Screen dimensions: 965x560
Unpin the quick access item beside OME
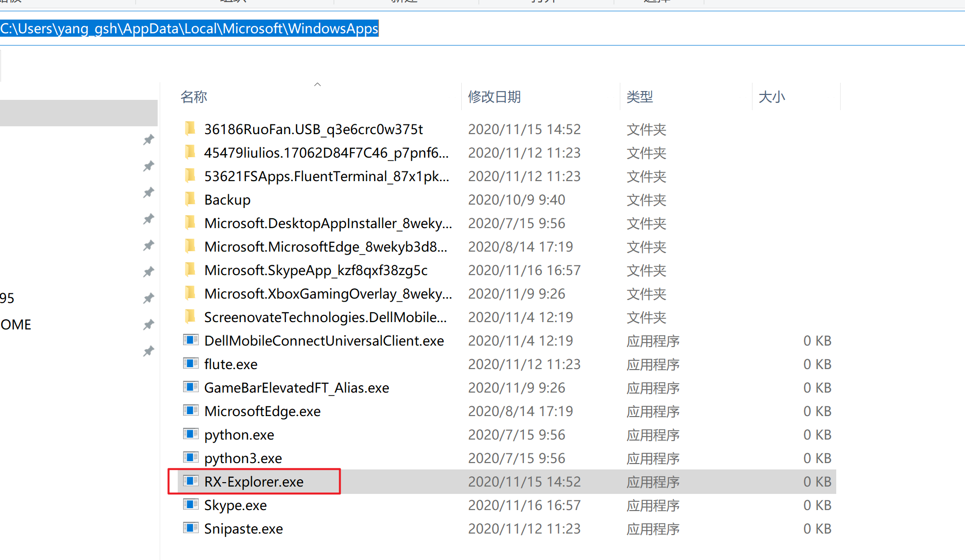[148, 325]
